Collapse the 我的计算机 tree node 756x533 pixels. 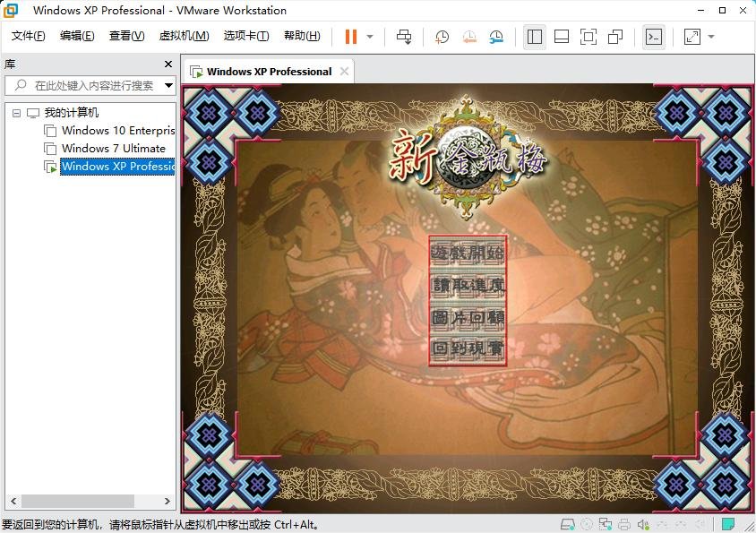[16, 114]
